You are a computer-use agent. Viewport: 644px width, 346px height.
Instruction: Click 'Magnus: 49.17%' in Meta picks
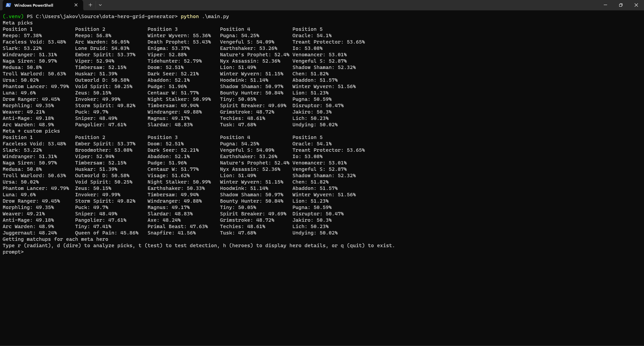coord(169,118)
